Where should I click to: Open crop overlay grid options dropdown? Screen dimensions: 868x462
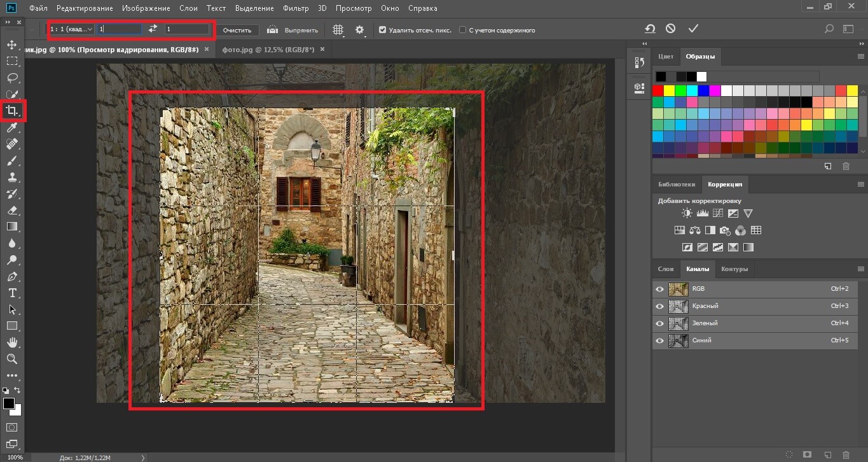coord(338,30)
